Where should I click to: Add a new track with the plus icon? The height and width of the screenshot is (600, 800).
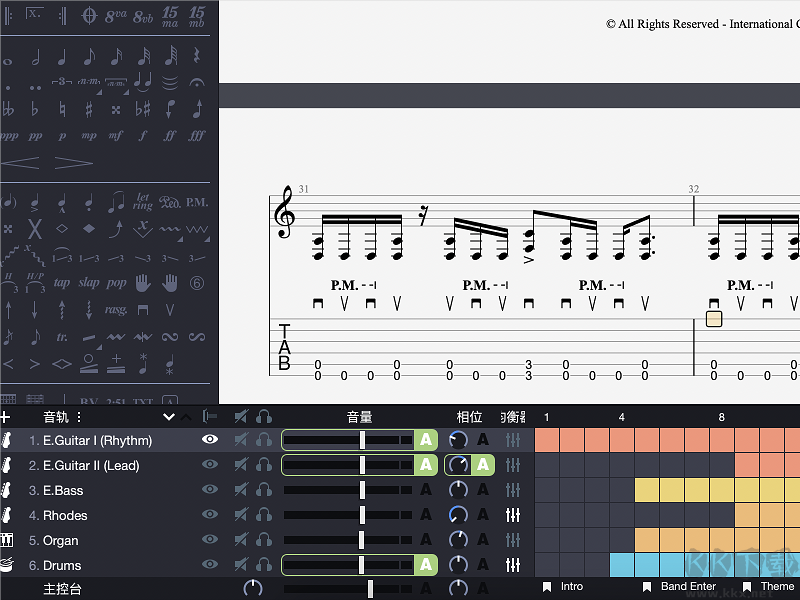(5, 416)
